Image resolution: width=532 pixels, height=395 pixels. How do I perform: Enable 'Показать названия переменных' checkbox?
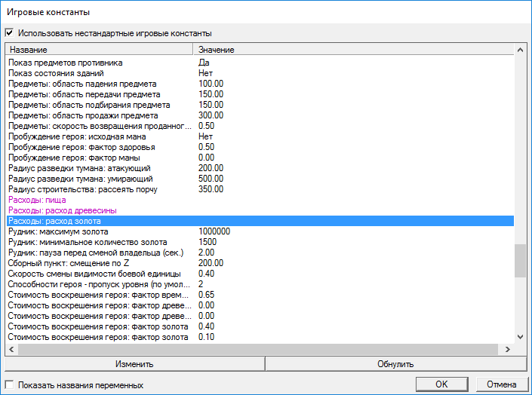[9, 385]
